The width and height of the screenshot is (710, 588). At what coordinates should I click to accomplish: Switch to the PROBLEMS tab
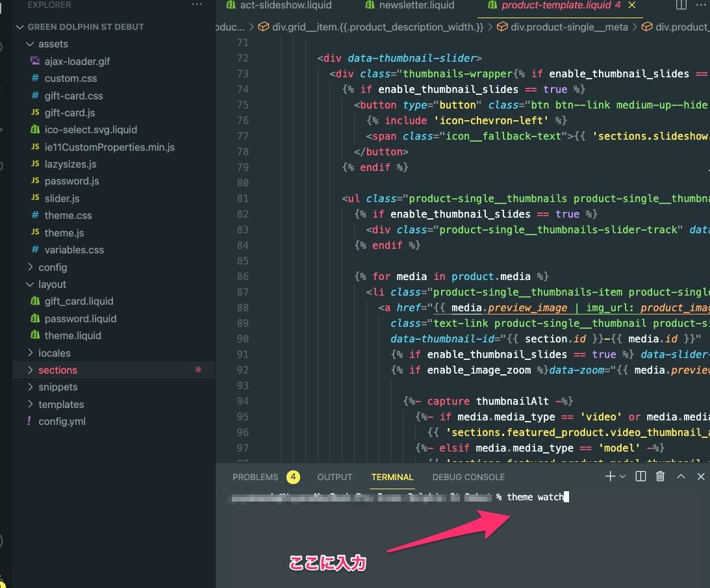pyautogui.click(x=255, y=477)
